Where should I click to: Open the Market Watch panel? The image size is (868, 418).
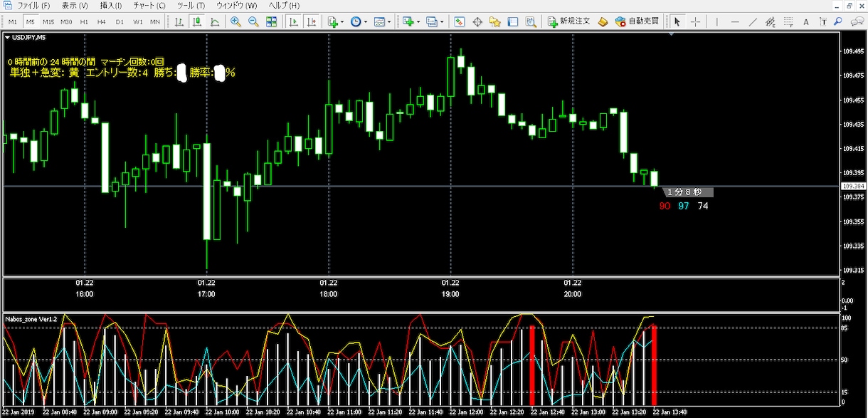[460, 21]
